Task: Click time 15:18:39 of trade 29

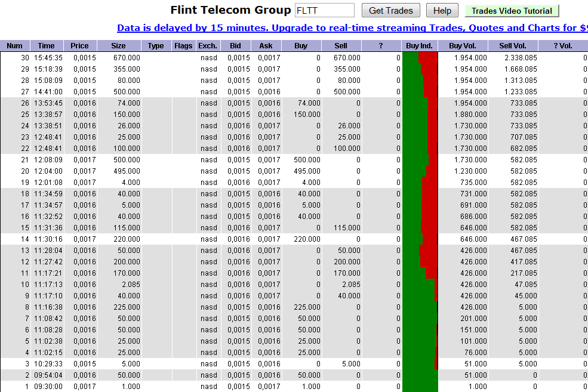Action: [48, 69]
